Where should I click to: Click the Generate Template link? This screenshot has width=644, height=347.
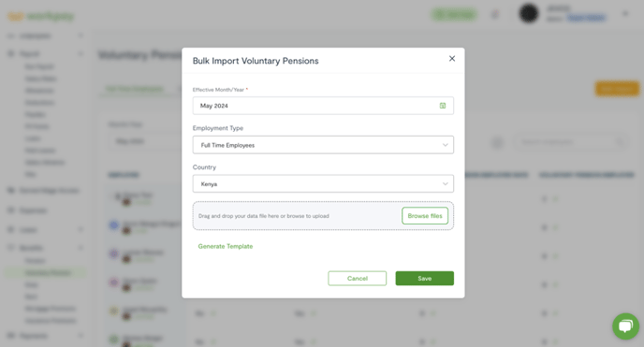[x=226, y=247]
